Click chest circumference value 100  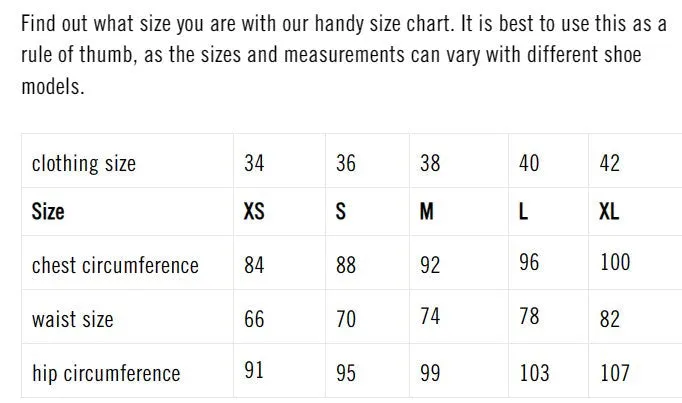615,262
